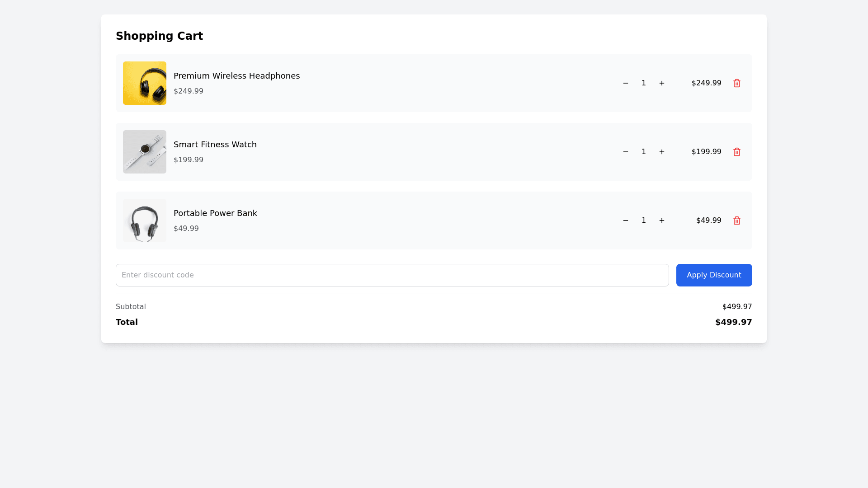Remove Smart Fitness Watch via trash icon
Image resolution: width=868 pixels, height=488 pixels.
[x=737, y=152]
